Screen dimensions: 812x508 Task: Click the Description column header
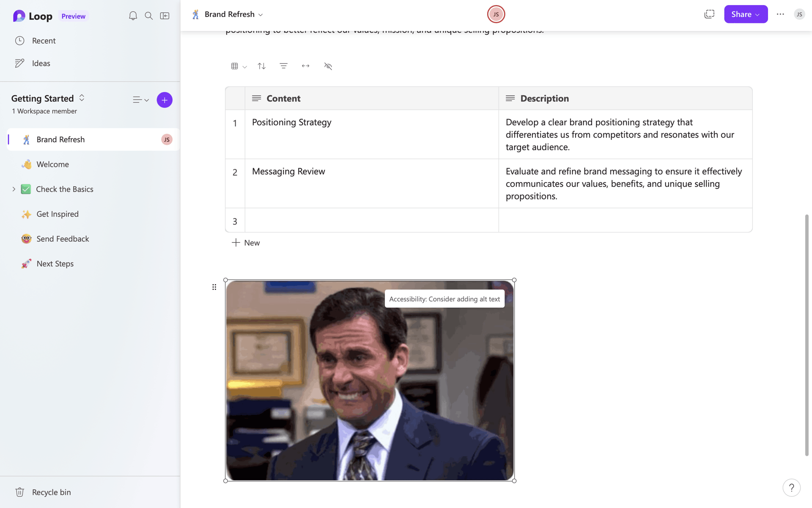pyautogui.click(x=625, y=98)
